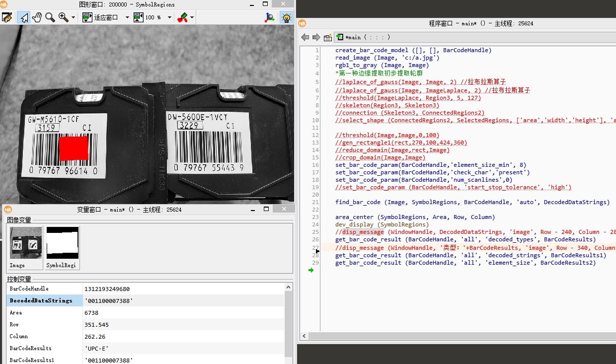Select the magnifying glass tool
Screen dimensions: 616x364
click(50, 17)
